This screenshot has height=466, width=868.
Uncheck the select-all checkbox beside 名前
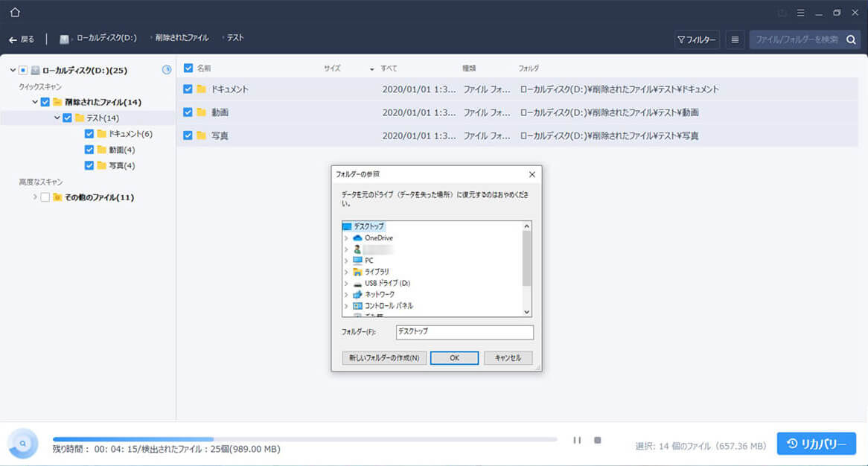[188, 67]
